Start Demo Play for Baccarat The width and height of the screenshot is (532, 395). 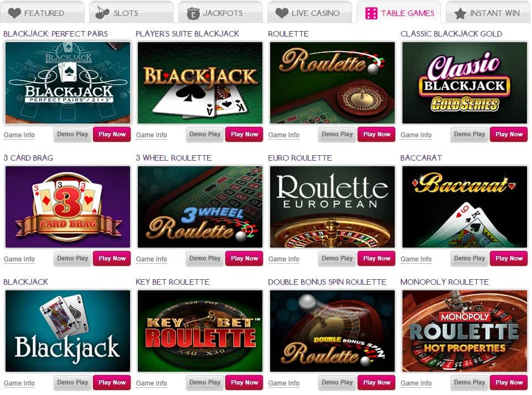click(469, 259)
